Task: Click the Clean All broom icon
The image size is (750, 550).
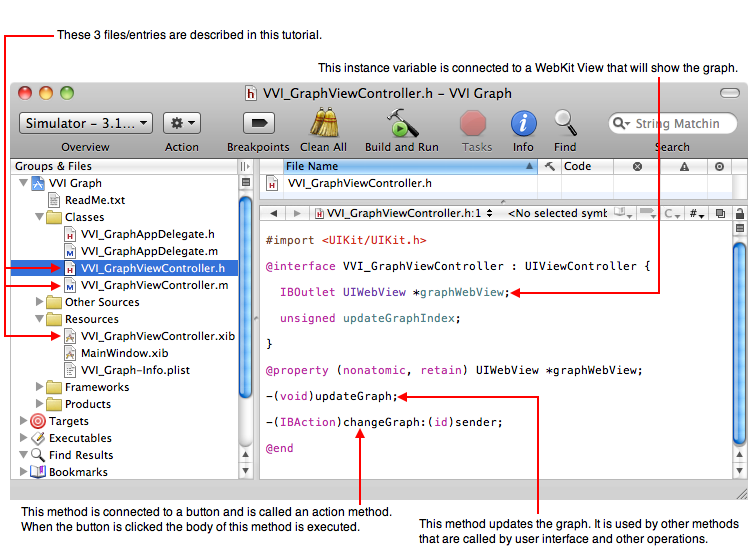Action: 323,123
